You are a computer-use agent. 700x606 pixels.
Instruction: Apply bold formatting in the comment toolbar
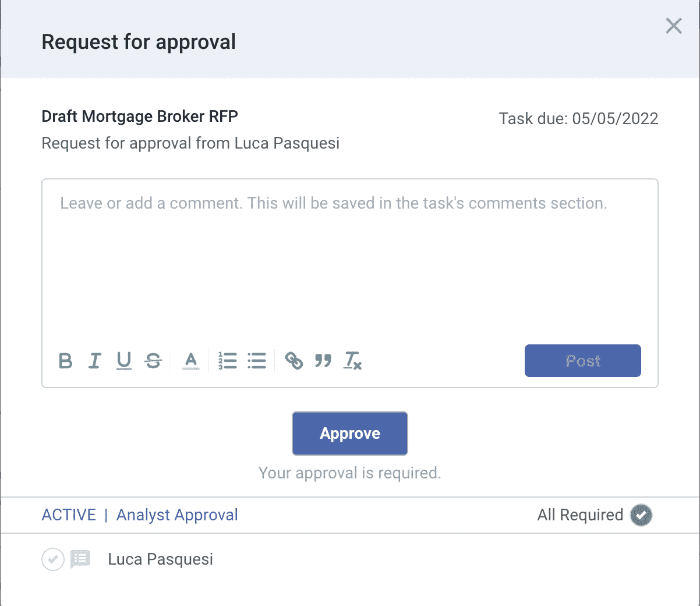coord(65,361)
